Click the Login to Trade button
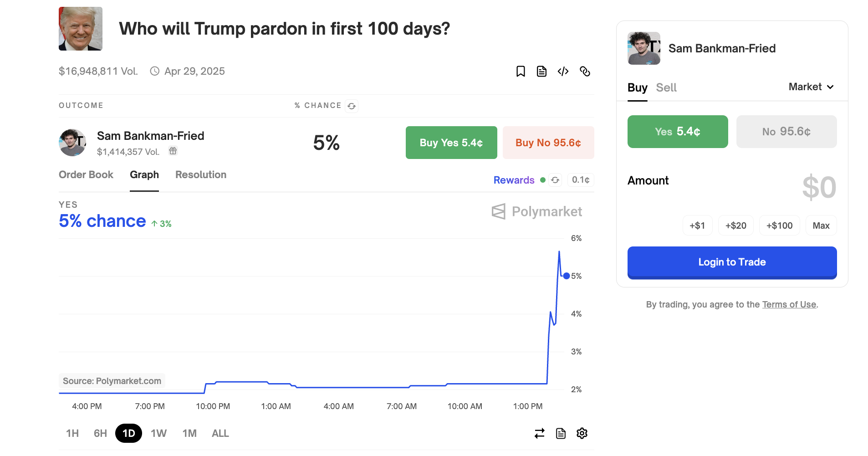The width and height of the screenshot is (868, 456). point(731,262)
